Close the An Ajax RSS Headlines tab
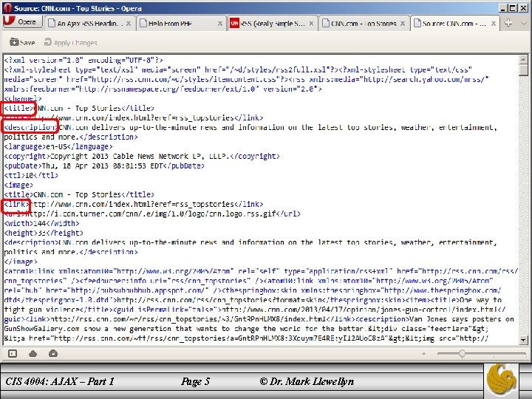532x399 pixels. pyautogui.click(x=129, y=24)
